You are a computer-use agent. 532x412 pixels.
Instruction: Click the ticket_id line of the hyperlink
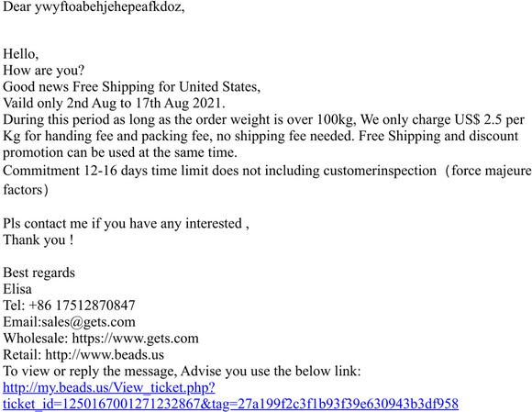pos(231,404)
